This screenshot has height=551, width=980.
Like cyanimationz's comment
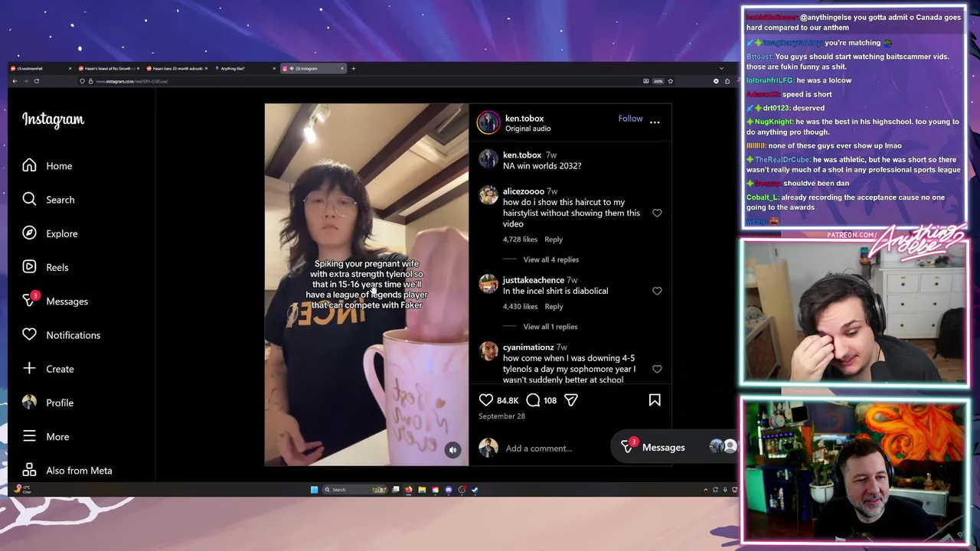657,369
